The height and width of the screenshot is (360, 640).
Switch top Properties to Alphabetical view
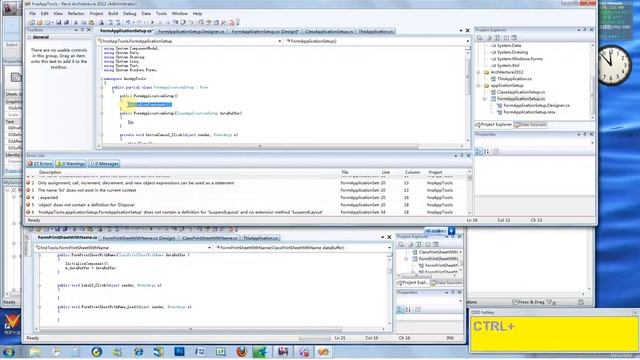click(487, 151)
